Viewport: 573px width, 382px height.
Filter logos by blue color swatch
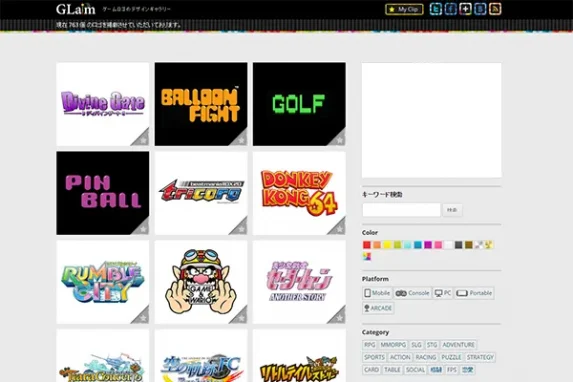coord(418,245)
